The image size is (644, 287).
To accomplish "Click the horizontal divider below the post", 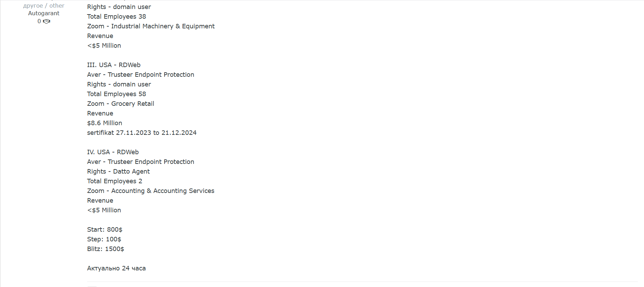I will tap(362, 282).
